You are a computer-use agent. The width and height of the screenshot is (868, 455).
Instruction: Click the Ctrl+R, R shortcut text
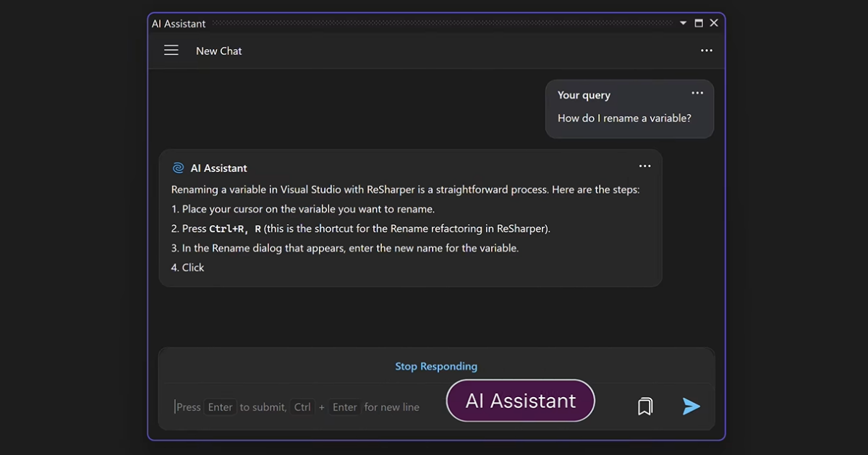point(235,229)
